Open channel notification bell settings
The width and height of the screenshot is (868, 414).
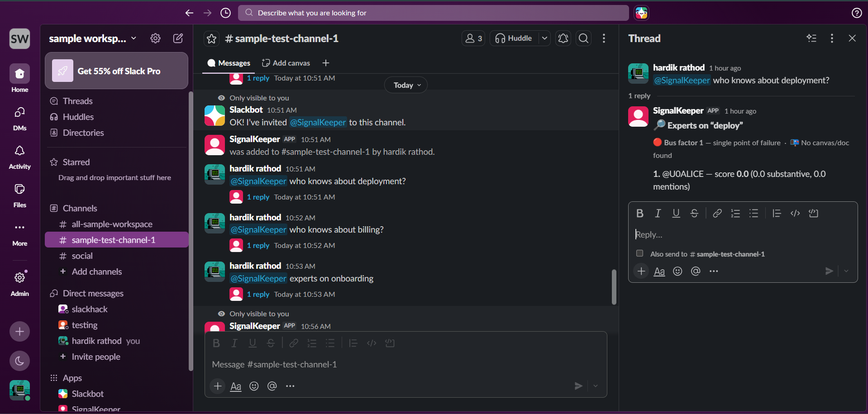(x=563, y=38)
